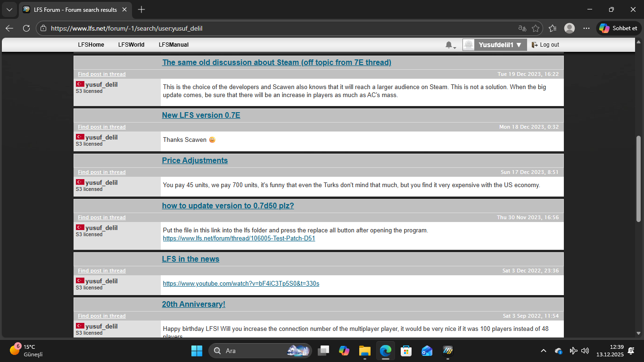This screenshot has height=362, width=644.
Task: Find post in thread for 0.7d50 update
Action: coord(102,217)
